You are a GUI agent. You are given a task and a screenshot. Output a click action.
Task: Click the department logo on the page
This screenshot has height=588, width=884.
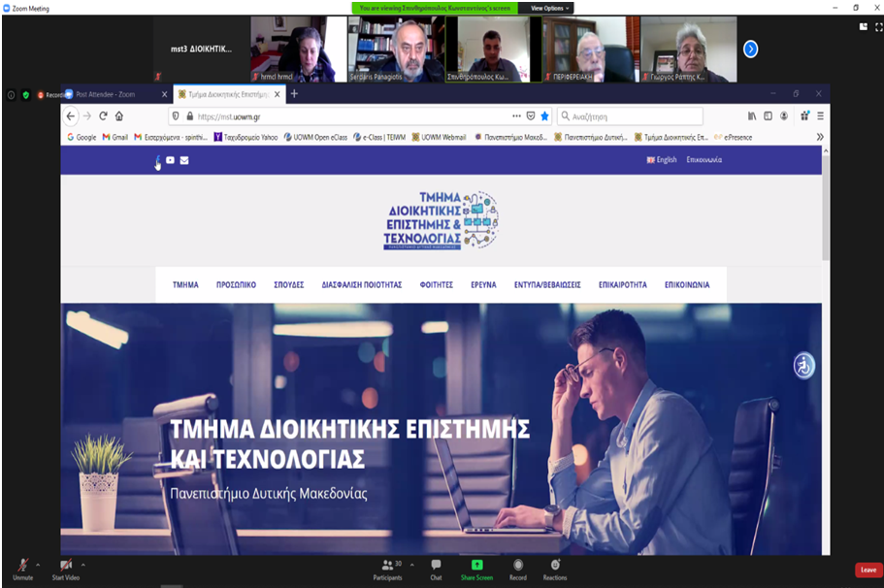[x=441, y=220]
